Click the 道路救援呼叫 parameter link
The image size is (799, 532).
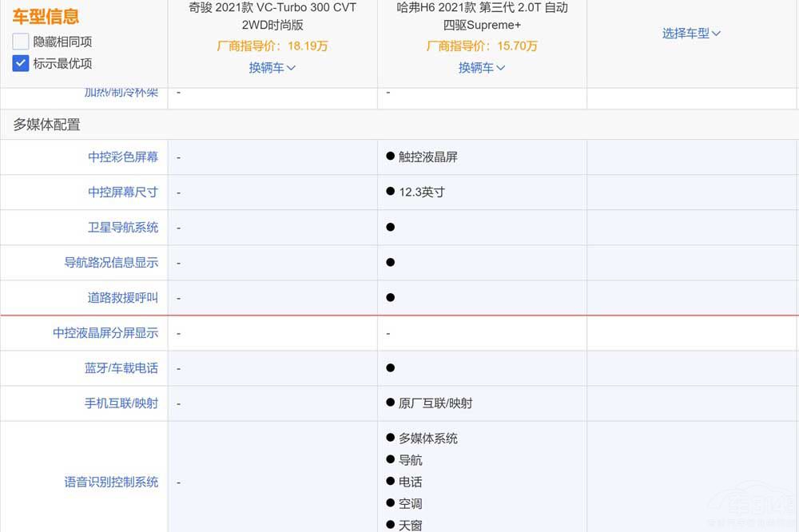tap(123, 298)
